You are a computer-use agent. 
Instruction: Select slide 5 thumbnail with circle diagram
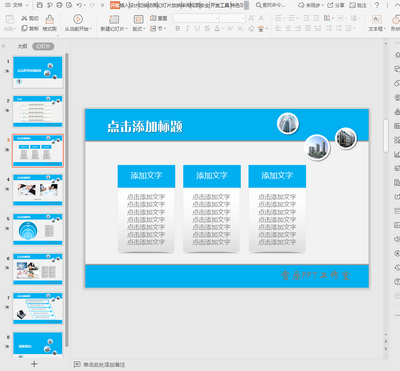(38, 229)
